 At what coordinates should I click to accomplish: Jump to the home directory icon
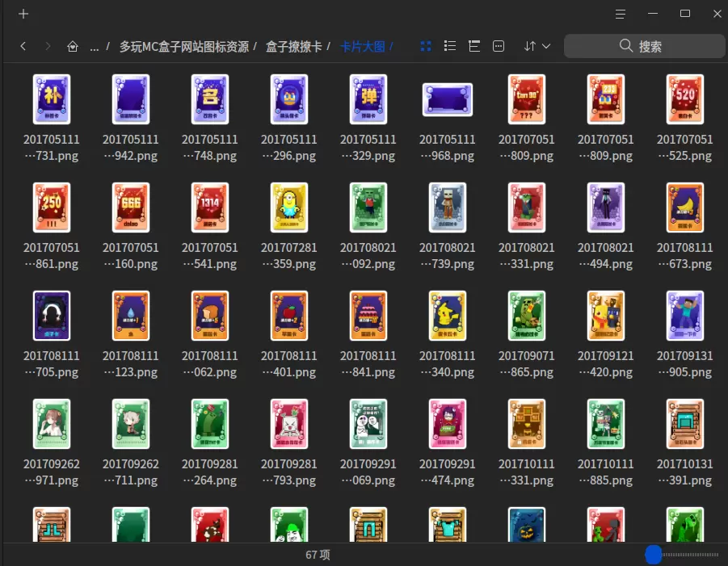[73, 46]
